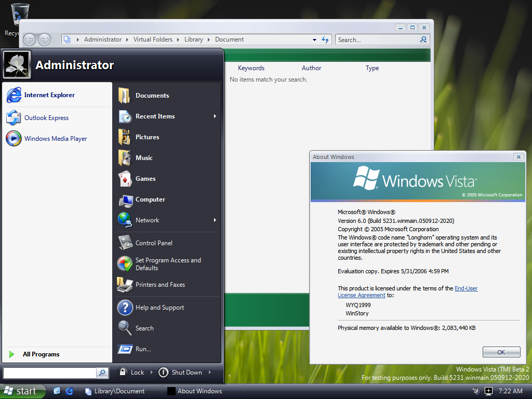532x399 pixels.
Task: Open All Programs list
Action: pyautogui.click(x=41, y=354)
